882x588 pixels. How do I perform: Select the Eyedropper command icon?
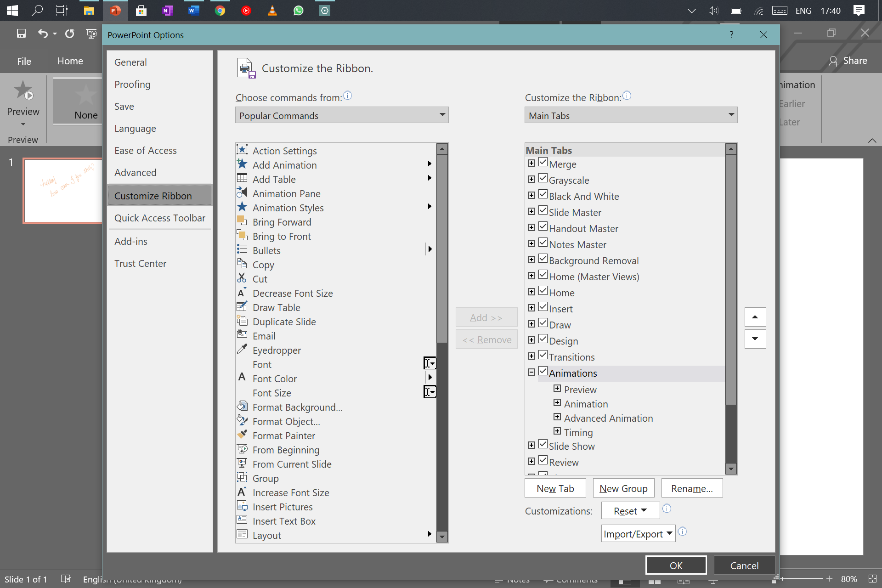[x=242, y=349]
